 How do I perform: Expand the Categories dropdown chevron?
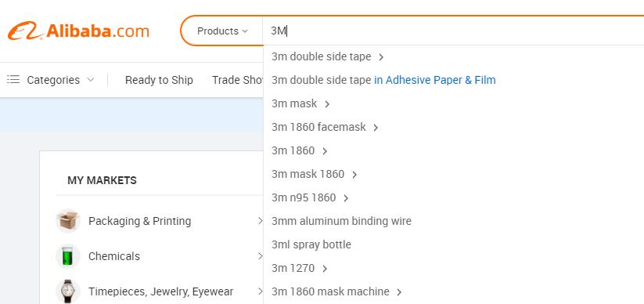[x=91, y=79]
